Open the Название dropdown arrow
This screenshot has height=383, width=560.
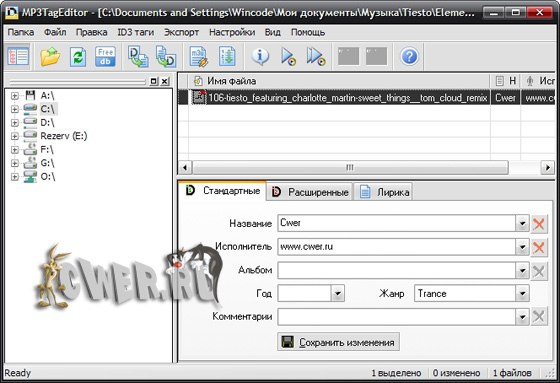522,224
